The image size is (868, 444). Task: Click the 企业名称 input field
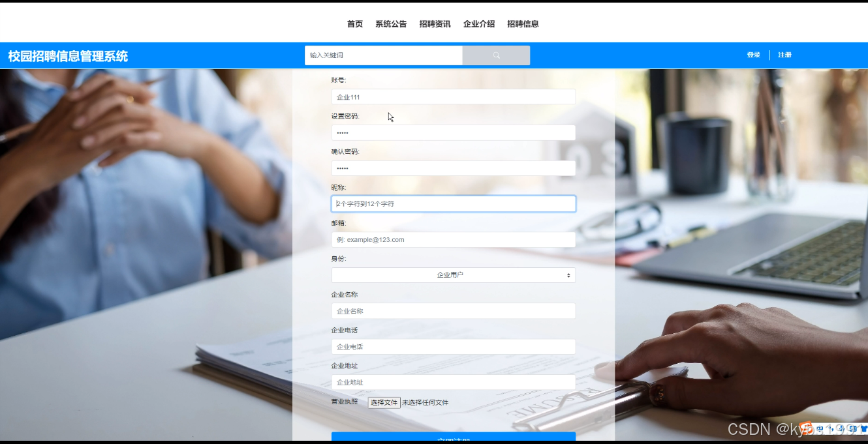(454, 311)
